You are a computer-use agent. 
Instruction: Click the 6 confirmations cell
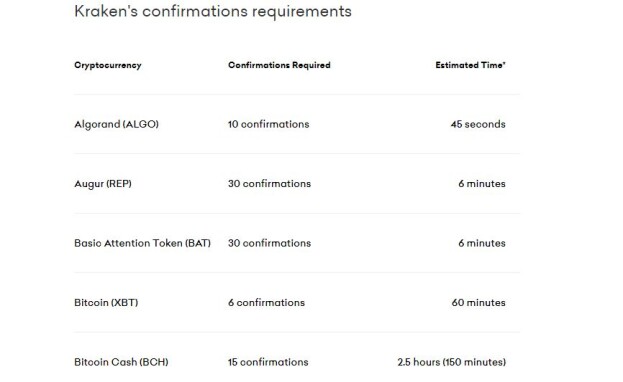coord(266,302)
